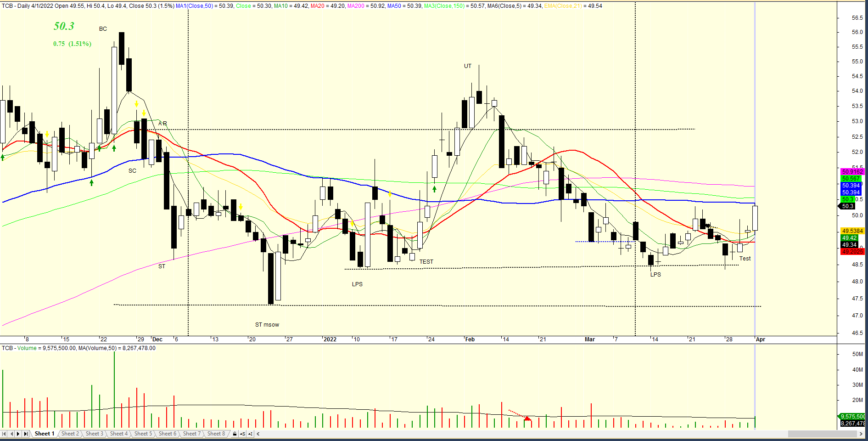The image size is (868, 441).
Task: Click the green 9,575,500 volume value label
Action: (x=852, y=417)
